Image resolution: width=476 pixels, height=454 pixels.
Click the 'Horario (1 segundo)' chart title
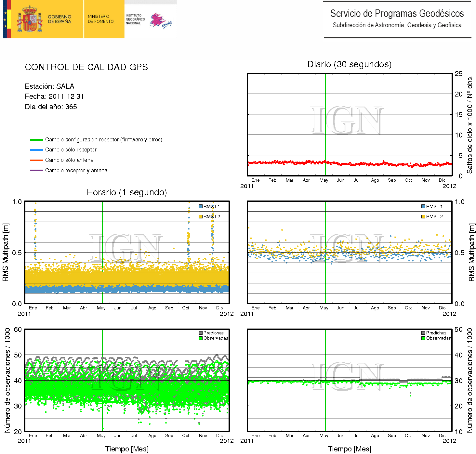[x=126, y=192]
